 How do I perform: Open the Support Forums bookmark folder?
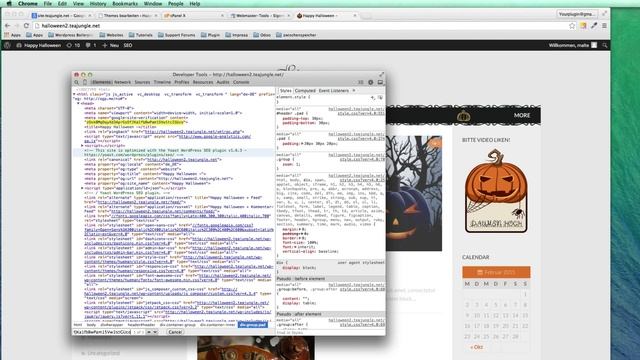[x=177, y=35]
